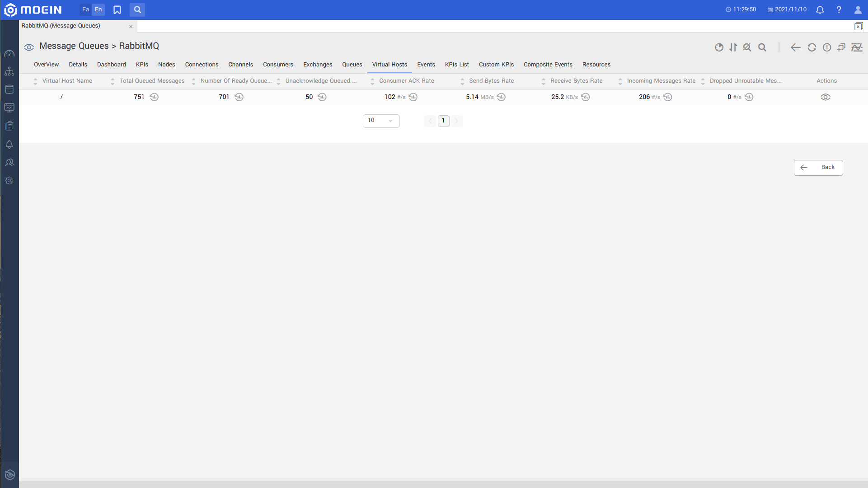Switch language to En
Image resolution: width=868 pixels, height=488 pixels.
(x=99, y=9)
